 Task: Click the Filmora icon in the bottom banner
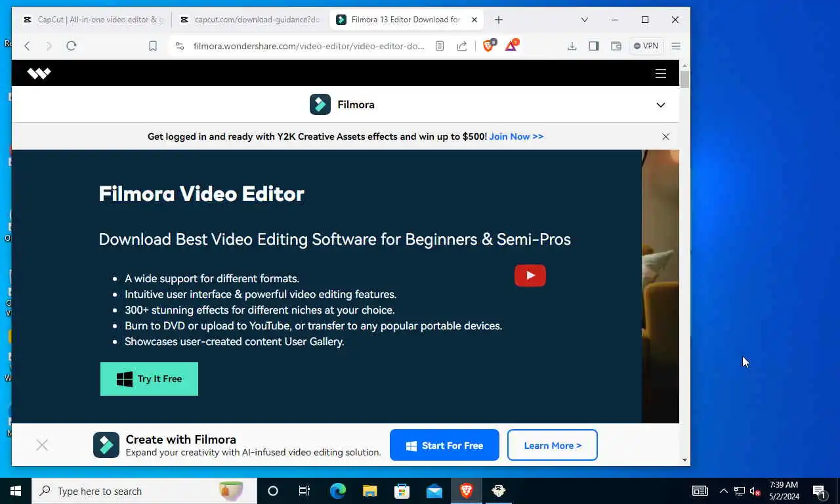click(106, 445)
